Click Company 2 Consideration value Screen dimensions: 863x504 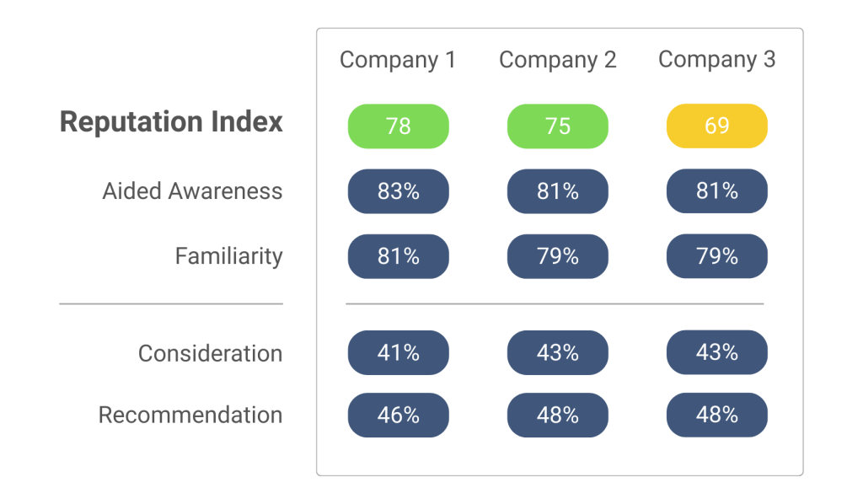(x=557, y=352)
